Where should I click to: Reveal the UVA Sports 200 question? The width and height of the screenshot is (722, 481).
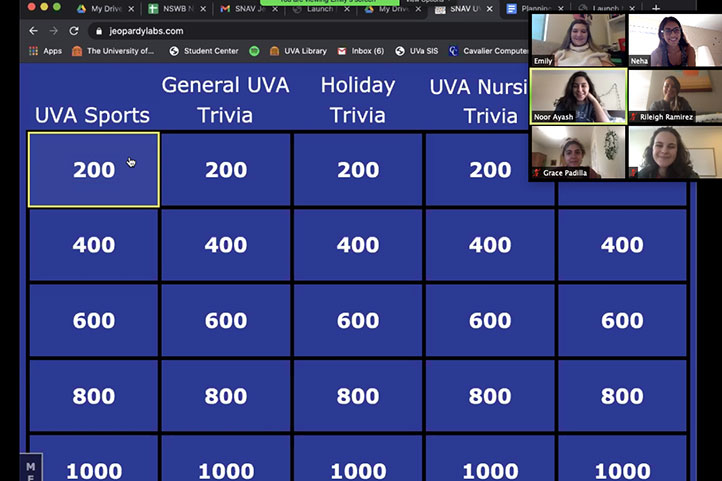(x=94, y=170)
